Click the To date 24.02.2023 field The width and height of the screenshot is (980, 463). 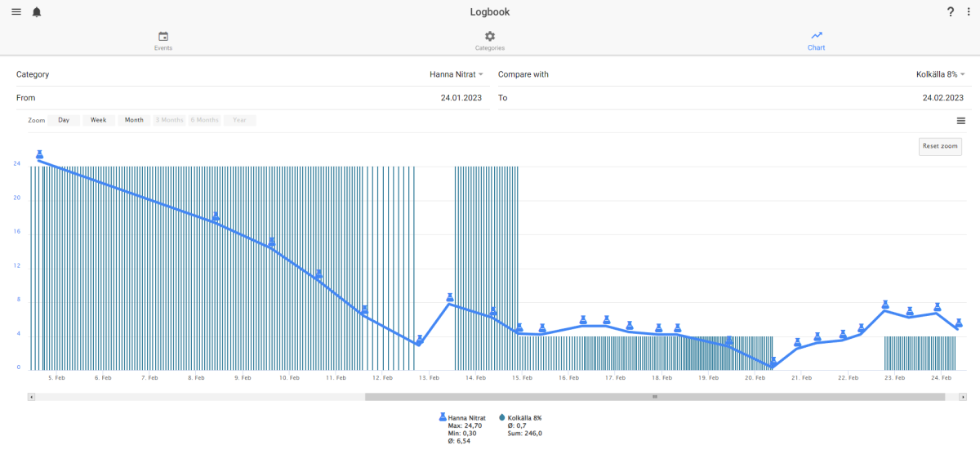731,98
